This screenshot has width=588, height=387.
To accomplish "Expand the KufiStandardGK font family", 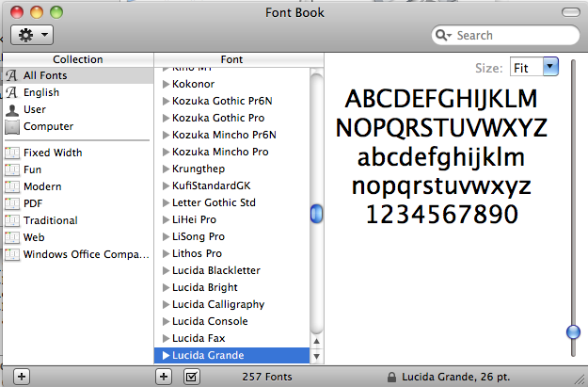I will (x=166, y=185).
